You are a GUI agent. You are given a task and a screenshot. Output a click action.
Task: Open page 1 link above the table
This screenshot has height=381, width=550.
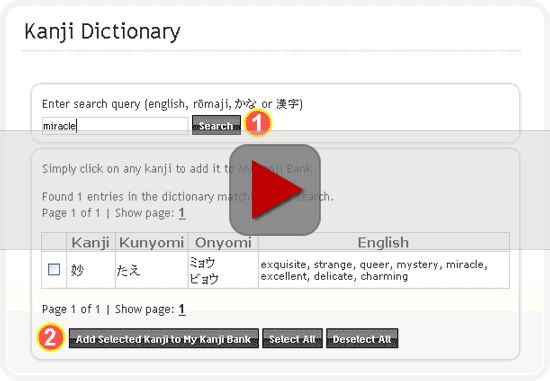click(x=182, y=213)
